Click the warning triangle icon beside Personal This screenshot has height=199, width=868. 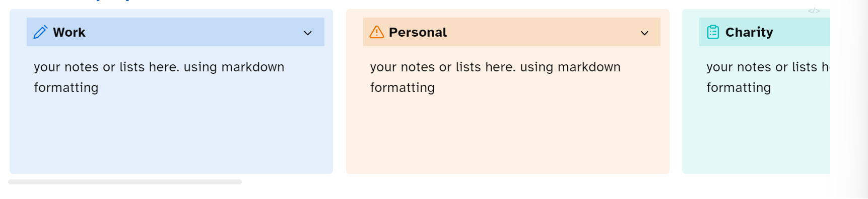point(377,32)
